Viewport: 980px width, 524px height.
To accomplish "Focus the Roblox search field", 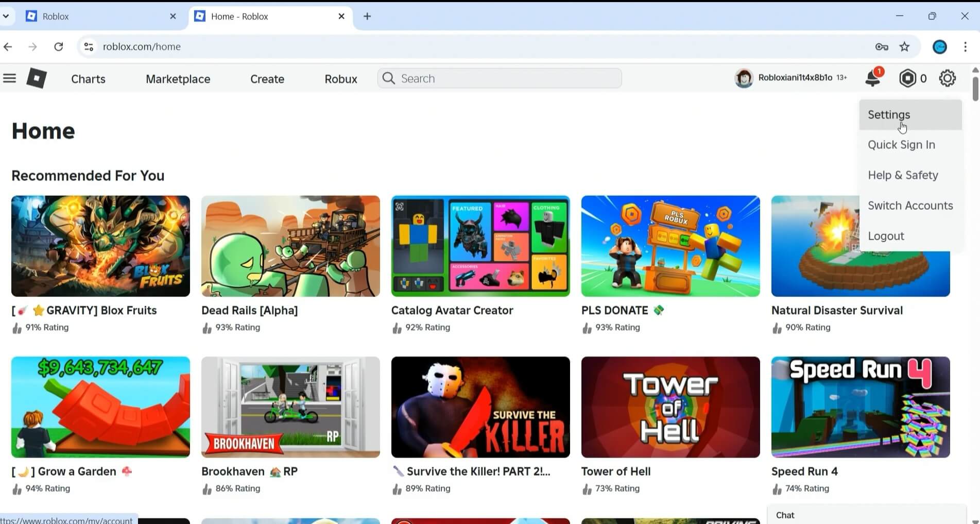I will [x=500, y=78].
